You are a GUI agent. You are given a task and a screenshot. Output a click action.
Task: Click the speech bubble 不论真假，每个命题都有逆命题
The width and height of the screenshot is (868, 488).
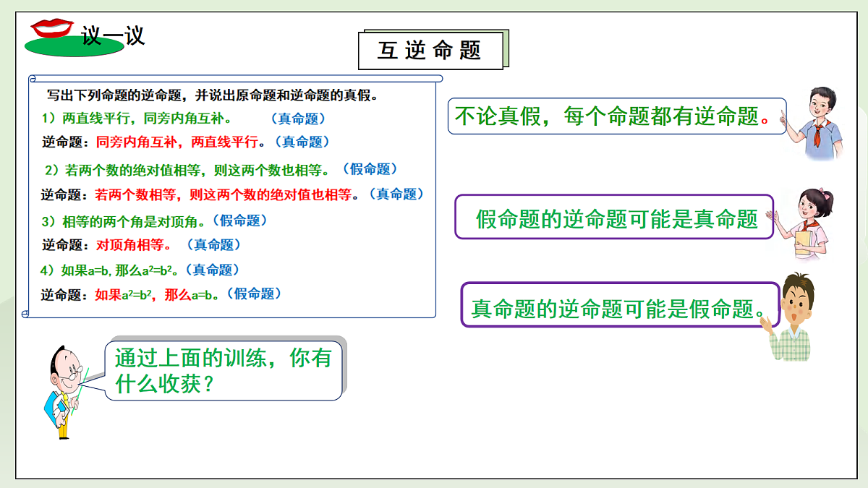[617, 116]
